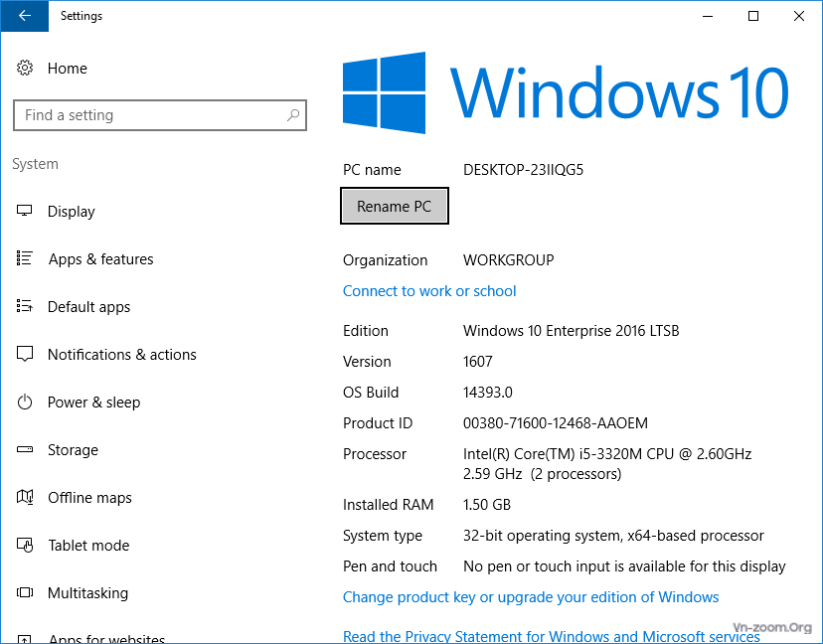Click the OS Build value 14393.0
Image resolution: width=823 pixels, height=644 pixels.
(488, 393)
